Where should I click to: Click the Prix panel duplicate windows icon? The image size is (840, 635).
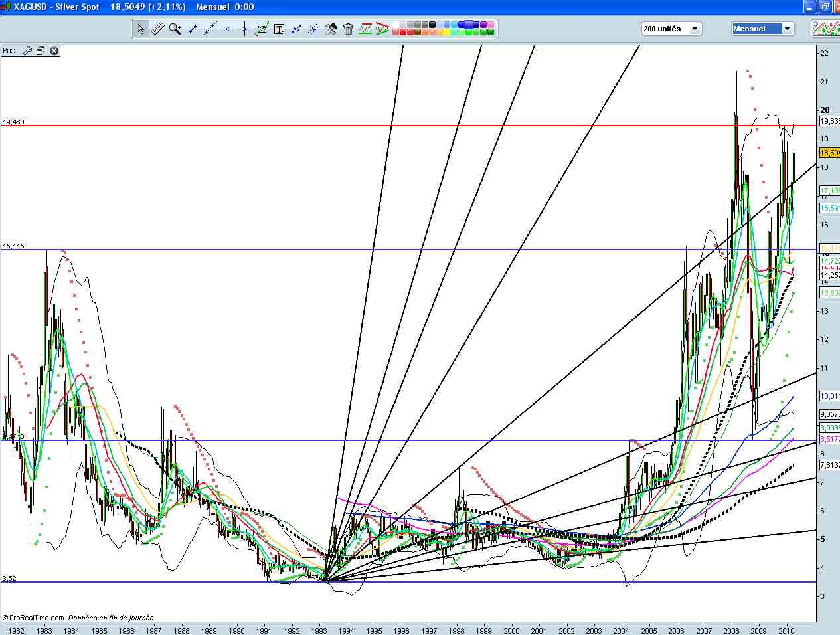[41, 50]
